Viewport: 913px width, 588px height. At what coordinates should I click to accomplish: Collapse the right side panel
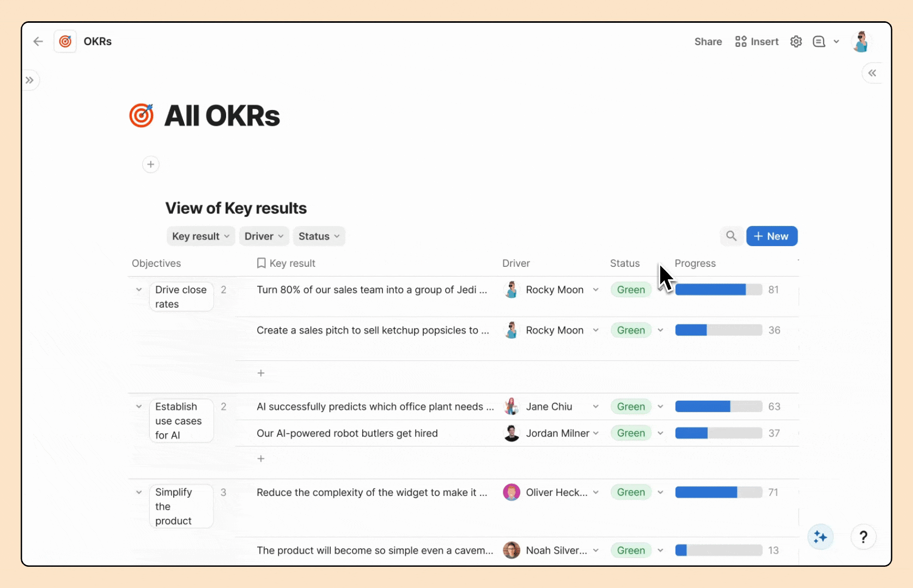(872, 73)
